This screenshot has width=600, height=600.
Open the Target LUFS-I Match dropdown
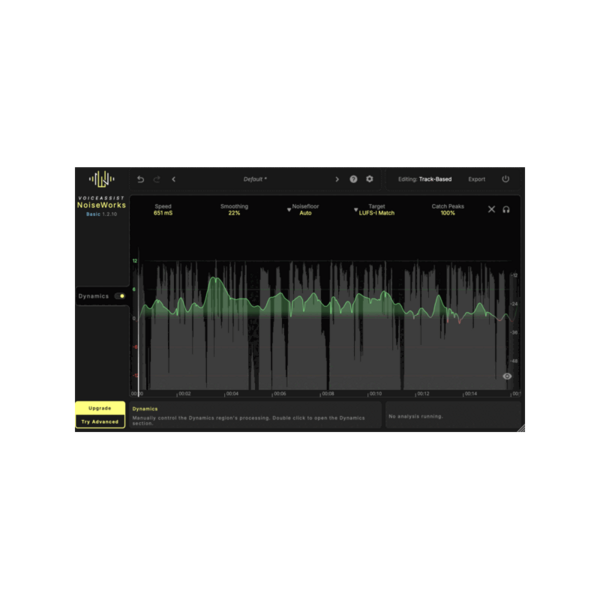tap(374, 210)
